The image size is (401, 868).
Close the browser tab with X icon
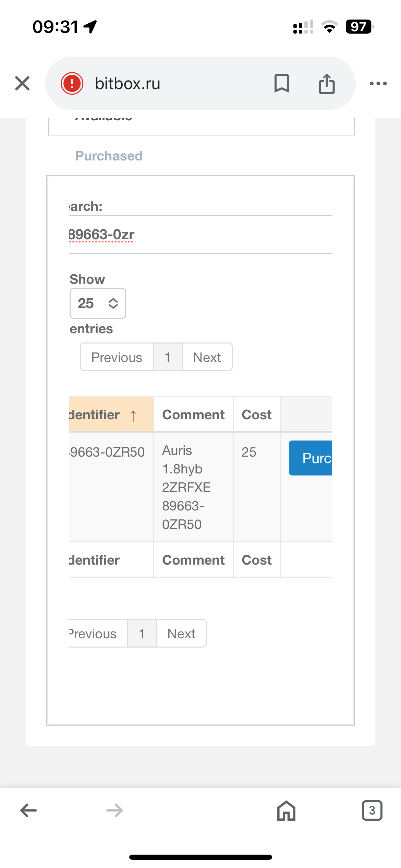point(22,83)
